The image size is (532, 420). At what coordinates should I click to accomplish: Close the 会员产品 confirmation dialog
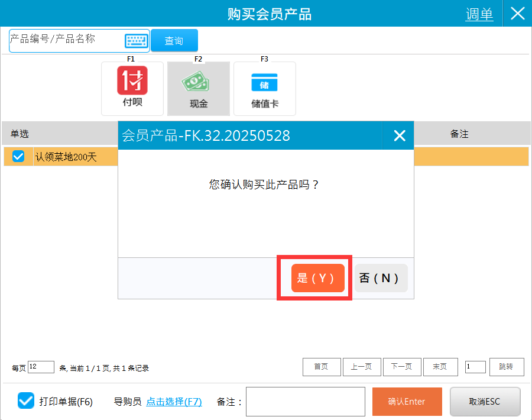coord(400,136)
